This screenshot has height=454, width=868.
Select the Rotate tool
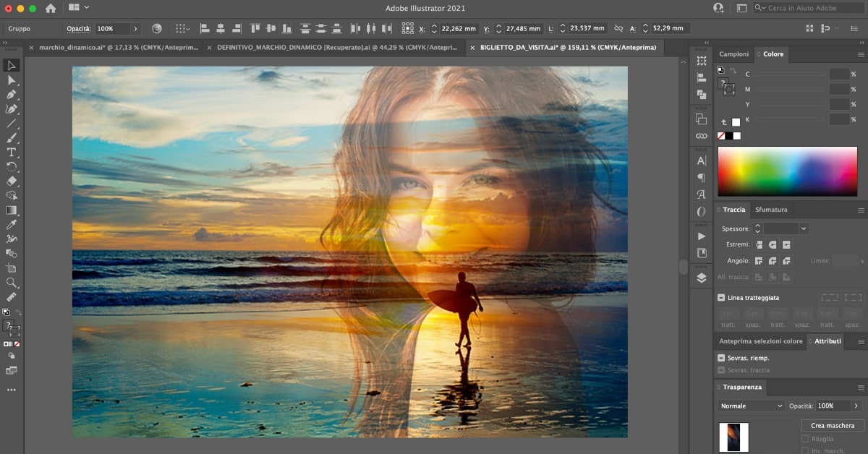tap(12, 166)
